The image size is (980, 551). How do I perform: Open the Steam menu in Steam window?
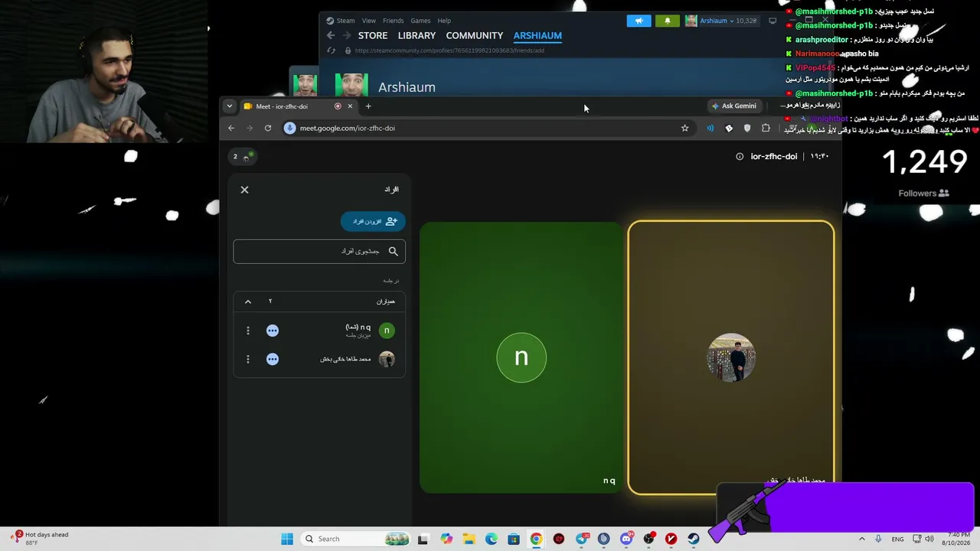pos(341,21)
